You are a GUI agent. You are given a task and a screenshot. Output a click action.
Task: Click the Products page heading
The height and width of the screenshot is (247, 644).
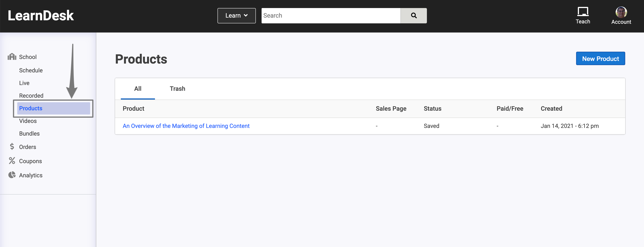click(141, 59)
